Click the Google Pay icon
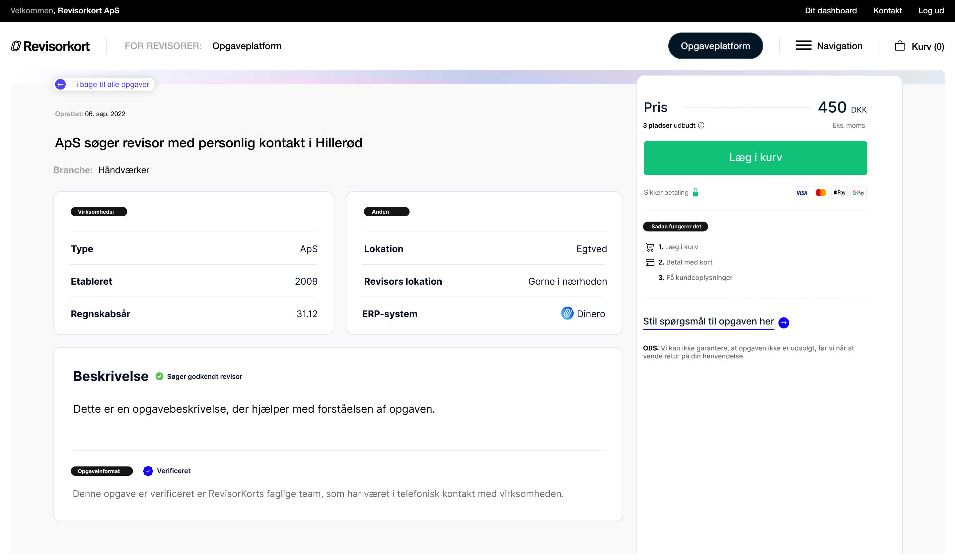Image resolution: width=955 pixels, height=560 pixels. click(858, 193)
